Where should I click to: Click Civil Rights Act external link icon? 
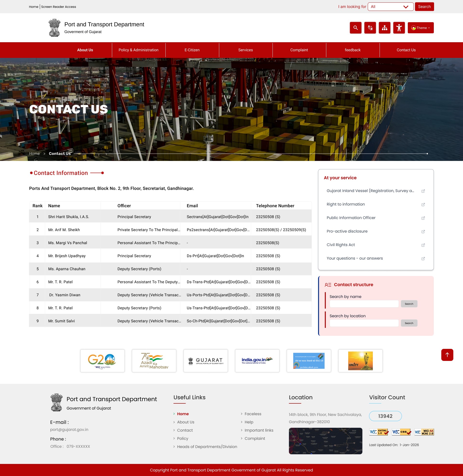click(x=423, y=245)
